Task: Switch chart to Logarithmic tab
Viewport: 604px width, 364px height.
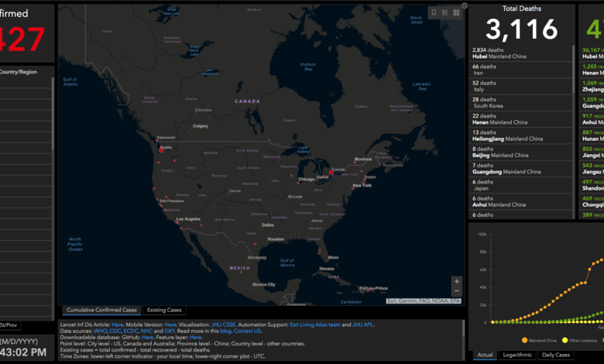Action: pyautogui.click(x=518, y=355)
